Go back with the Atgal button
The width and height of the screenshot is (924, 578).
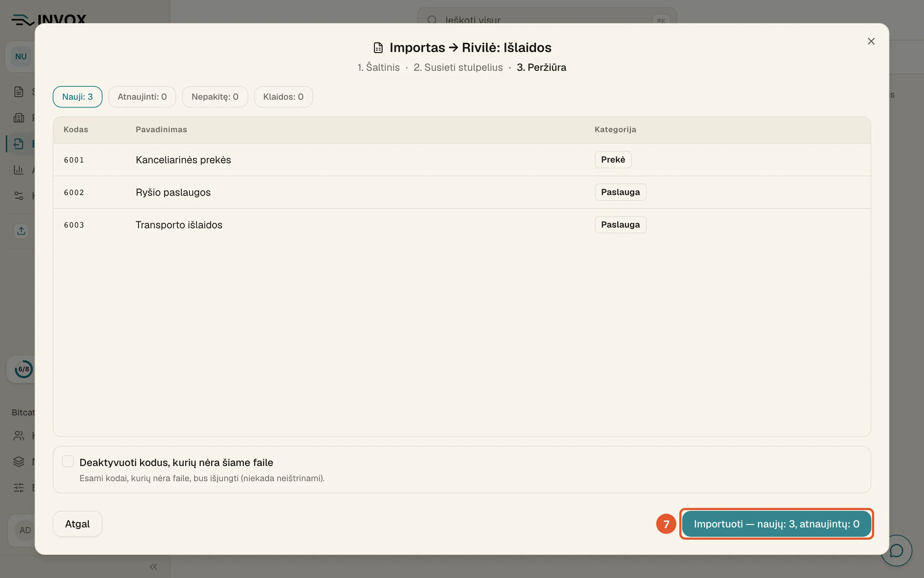[78, 524]
